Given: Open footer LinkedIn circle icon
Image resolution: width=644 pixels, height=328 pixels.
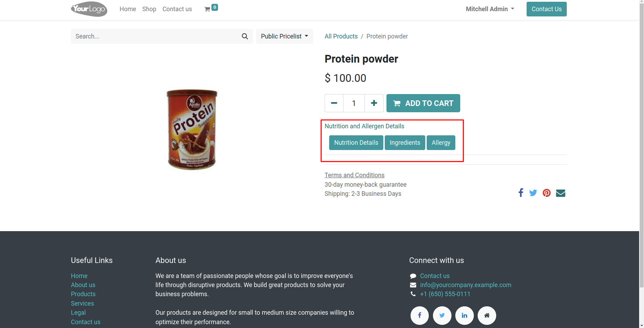Looking at the screenshot, I should coord(464,316).
